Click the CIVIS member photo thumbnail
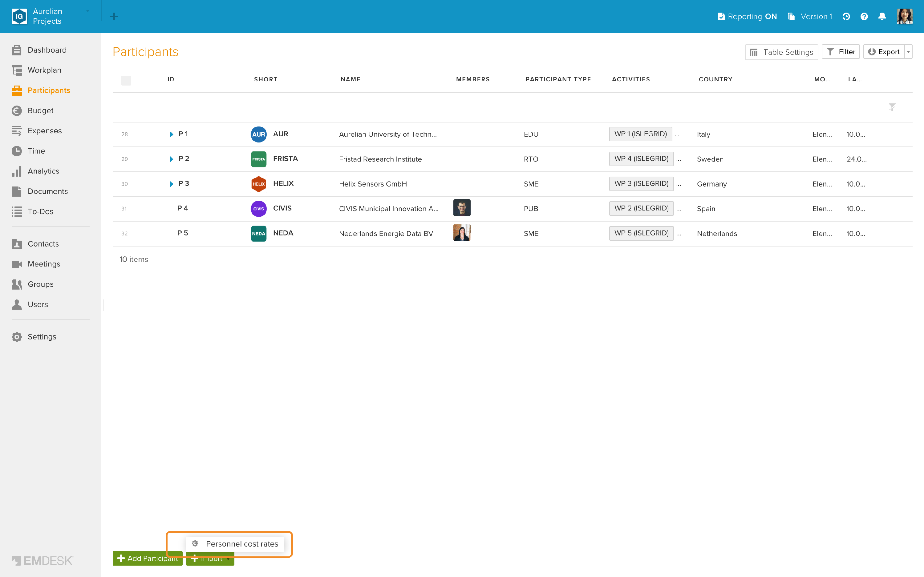The image size is (924, 577). pos(462,208)
